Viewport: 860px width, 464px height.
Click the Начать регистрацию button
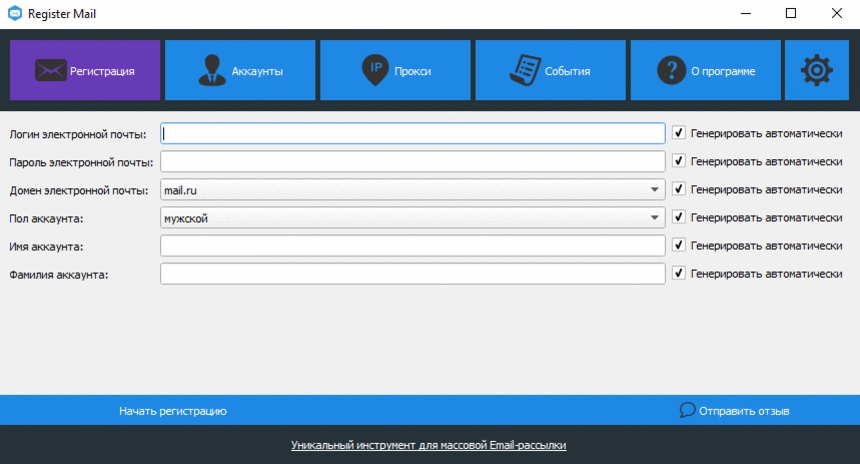173,411
